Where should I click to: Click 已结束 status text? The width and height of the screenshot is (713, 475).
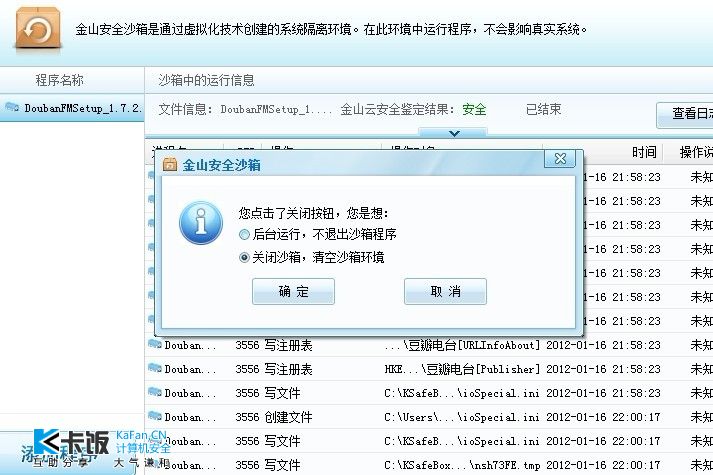point(543,110)
